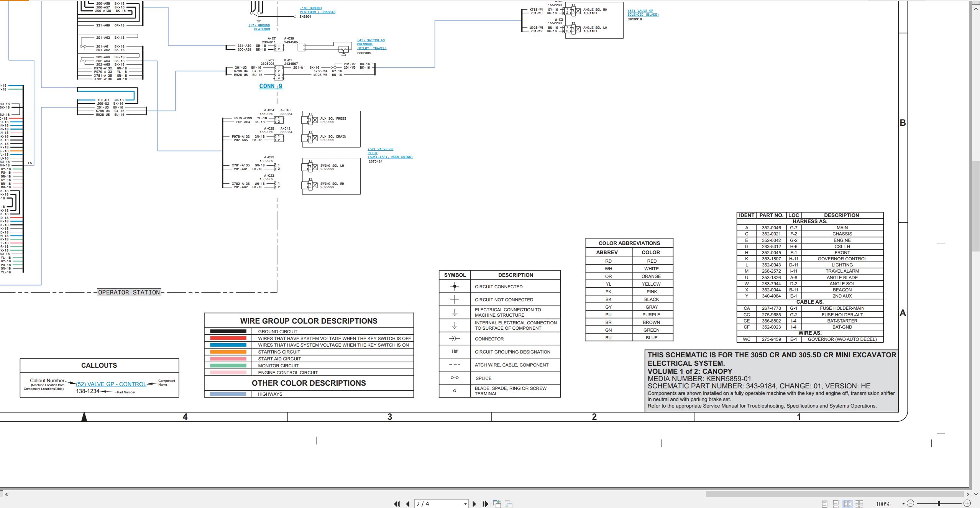Open the (18) Ground Platform / Chassis link

317,10
